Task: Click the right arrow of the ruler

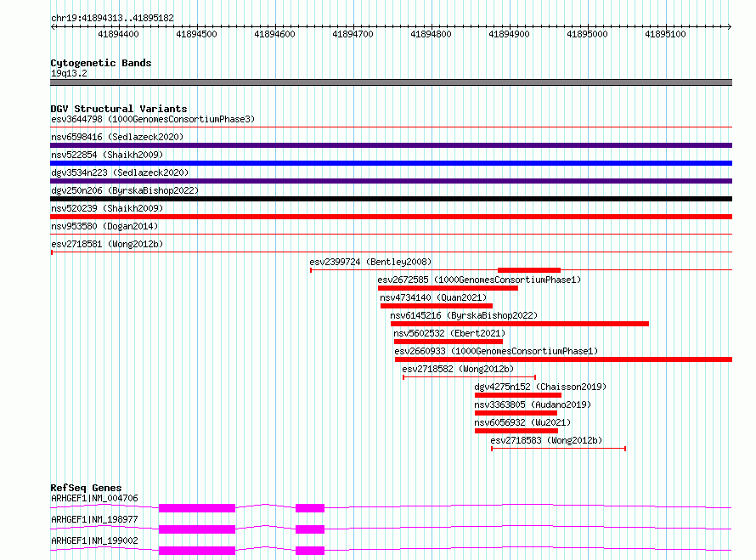Action: click(730, 26)
